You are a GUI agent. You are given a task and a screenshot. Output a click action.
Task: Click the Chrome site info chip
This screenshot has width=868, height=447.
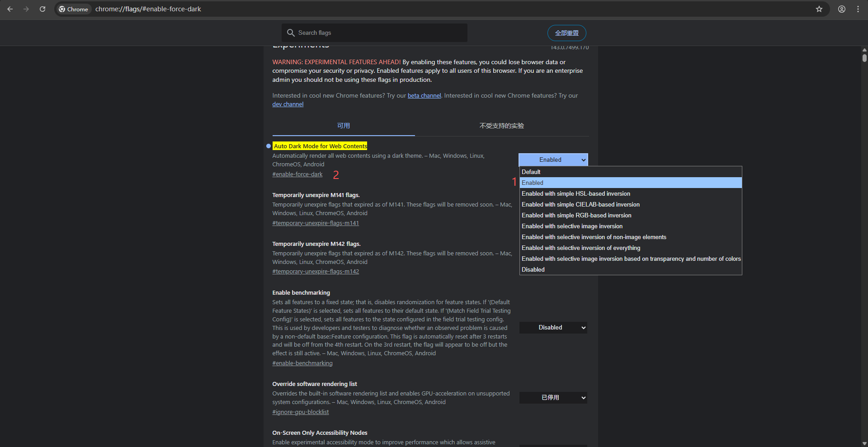(x=74, y=9)
